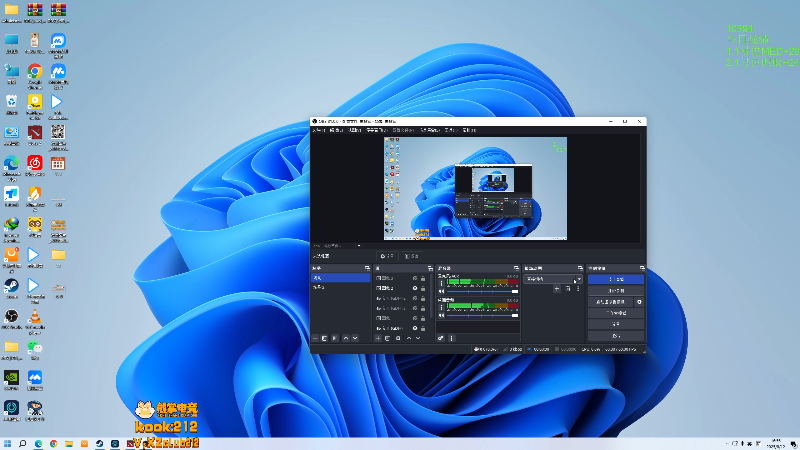Click the Sources list vertical scrollbar

(432, 296)
